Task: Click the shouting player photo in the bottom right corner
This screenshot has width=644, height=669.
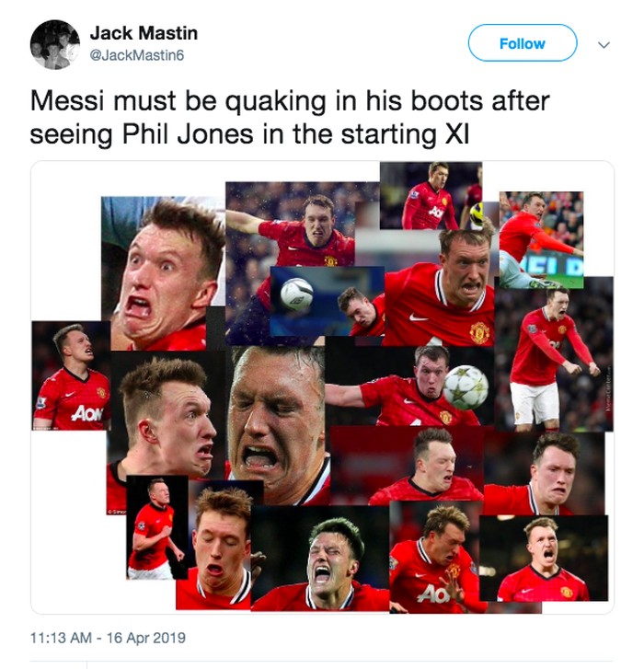Action: pos(544,558)
